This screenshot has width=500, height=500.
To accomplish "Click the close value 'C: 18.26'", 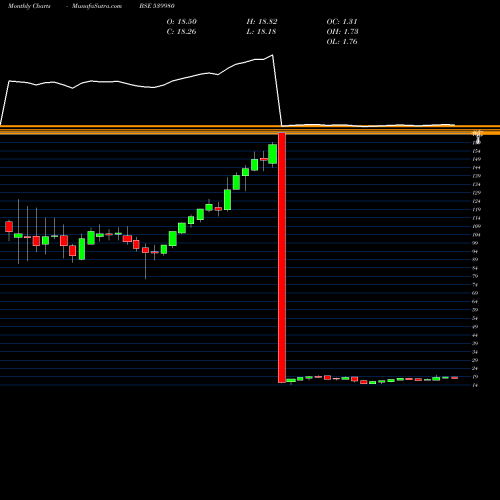I will [x=181, y=32].
